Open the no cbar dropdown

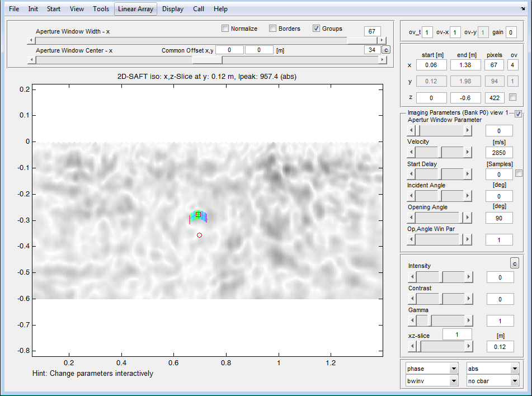coord(493,381)
